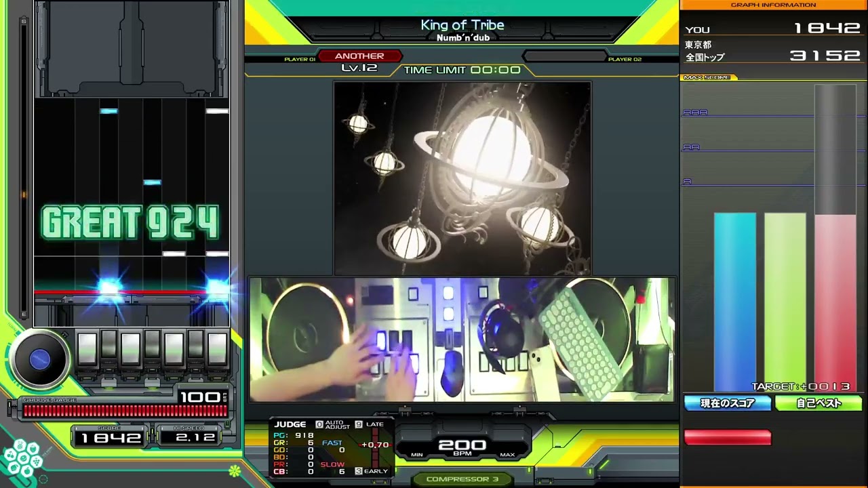Click the cyan current score bar
This screenshot has width=868, height=488.
[734, 302]
